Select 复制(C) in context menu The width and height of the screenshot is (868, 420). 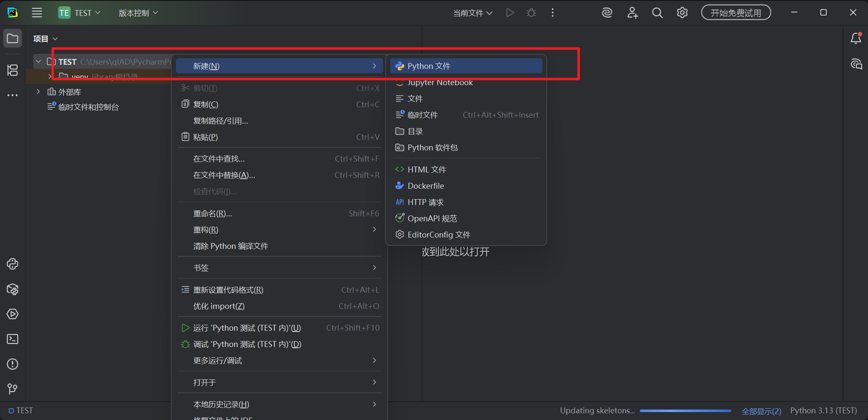click(x=279, y=104)
